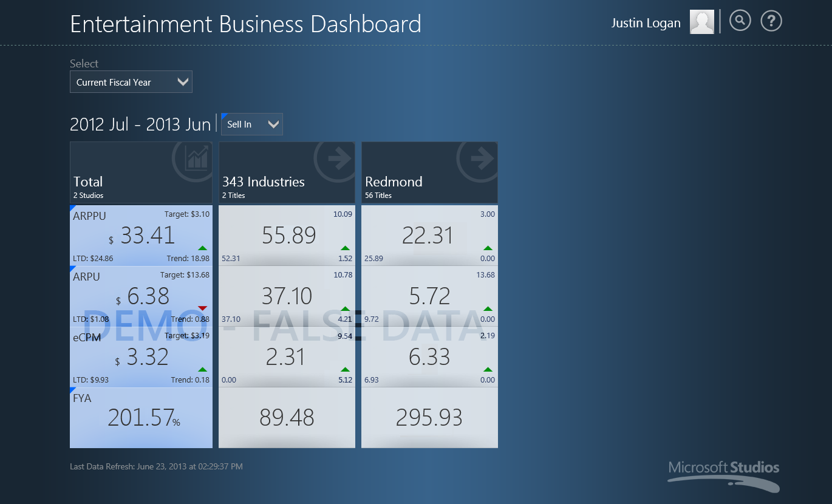Screen dimensions: 832x504
Task: Open the help question mark icon
Action: (x=771, y=21)
